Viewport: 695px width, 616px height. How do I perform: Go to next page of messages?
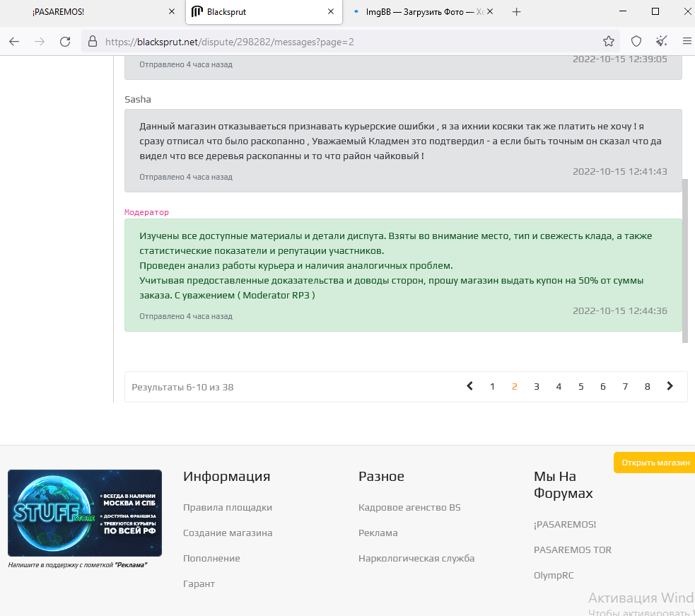(670, 386)
